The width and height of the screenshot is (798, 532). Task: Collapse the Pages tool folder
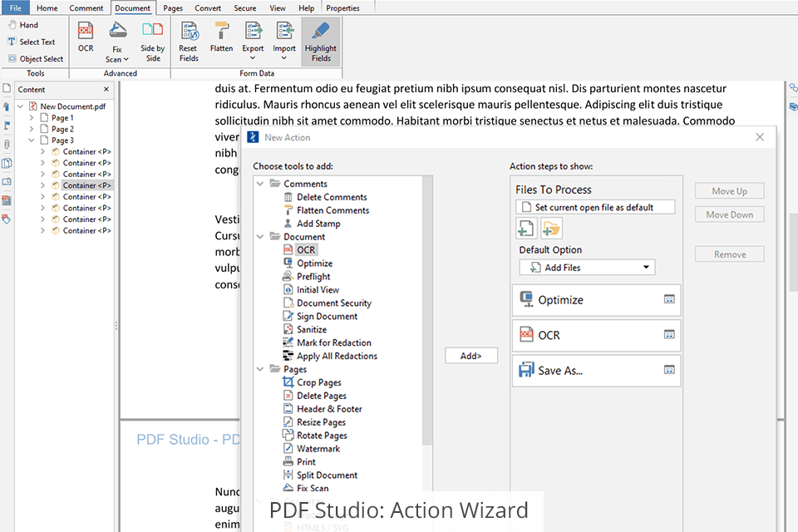pos(260,368)
